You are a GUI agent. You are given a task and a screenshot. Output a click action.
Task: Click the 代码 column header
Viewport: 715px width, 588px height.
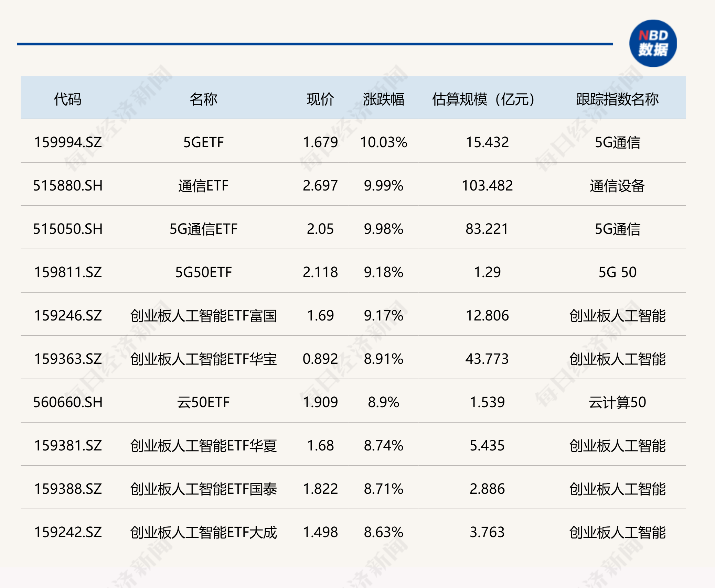pos(67,99)
